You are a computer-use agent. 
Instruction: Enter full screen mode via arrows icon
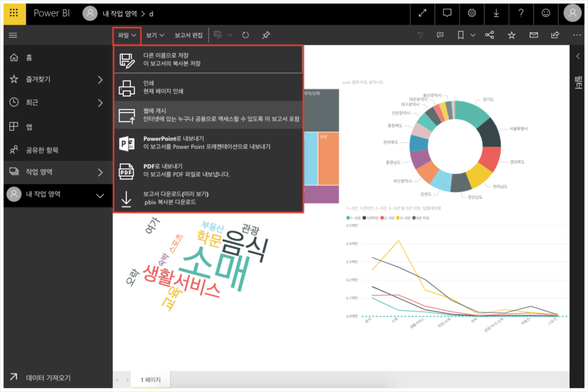click(x=422, y=14)
